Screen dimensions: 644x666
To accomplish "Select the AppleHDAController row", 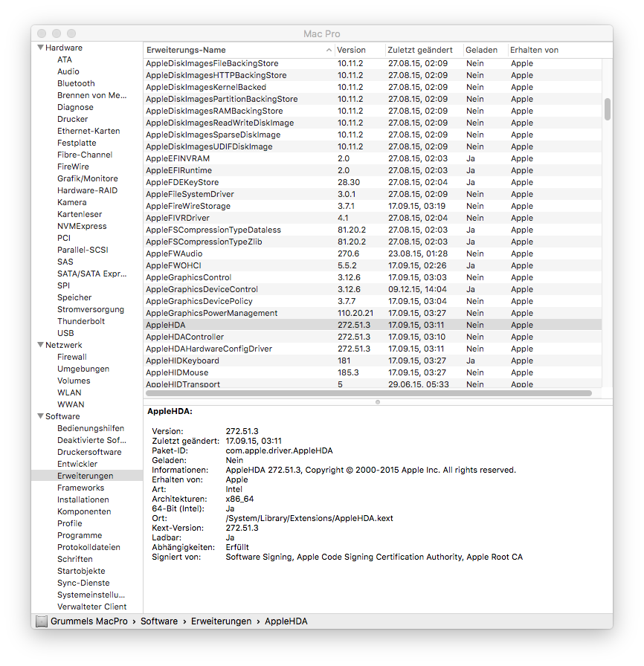I will [373, 337].
